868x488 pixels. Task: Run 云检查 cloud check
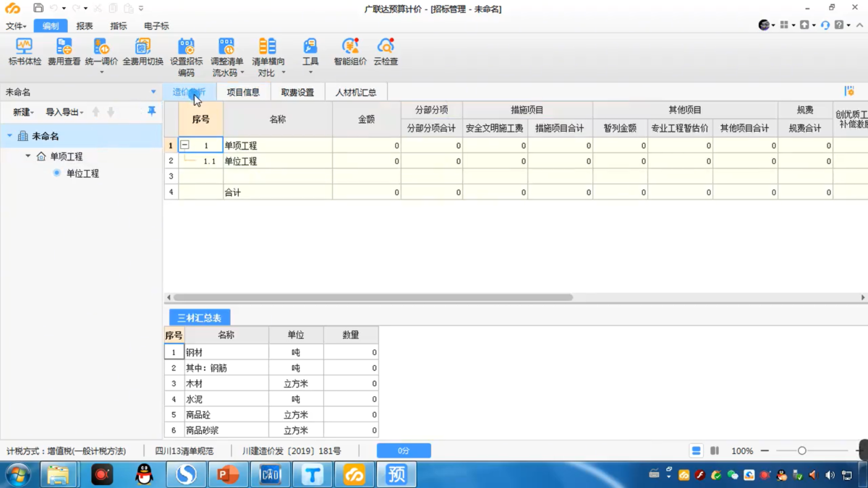coord(386,52)
